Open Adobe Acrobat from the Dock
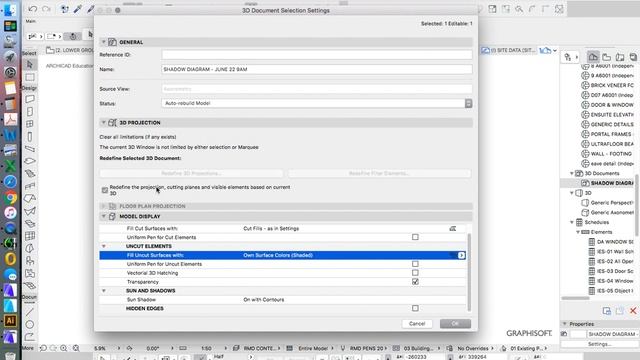The image size is (640, 360). (x=10, y=119)
